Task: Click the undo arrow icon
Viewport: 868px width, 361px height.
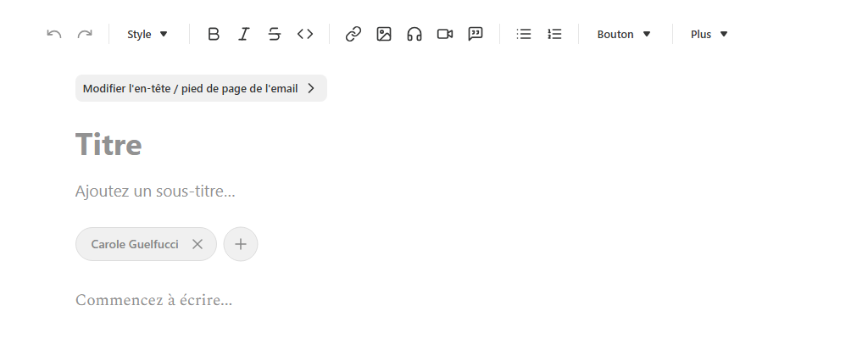Action: [54, 34]
